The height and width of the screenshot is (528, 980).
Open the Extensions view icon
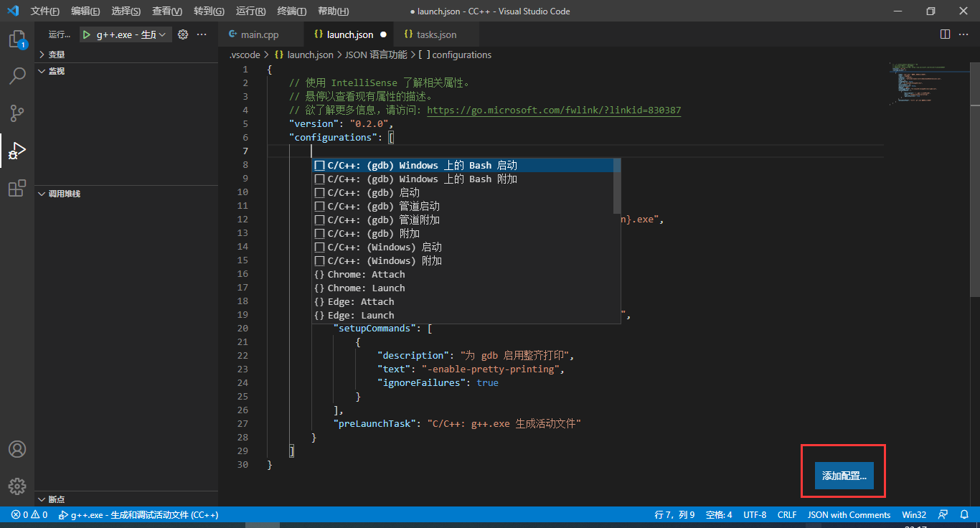17,188
